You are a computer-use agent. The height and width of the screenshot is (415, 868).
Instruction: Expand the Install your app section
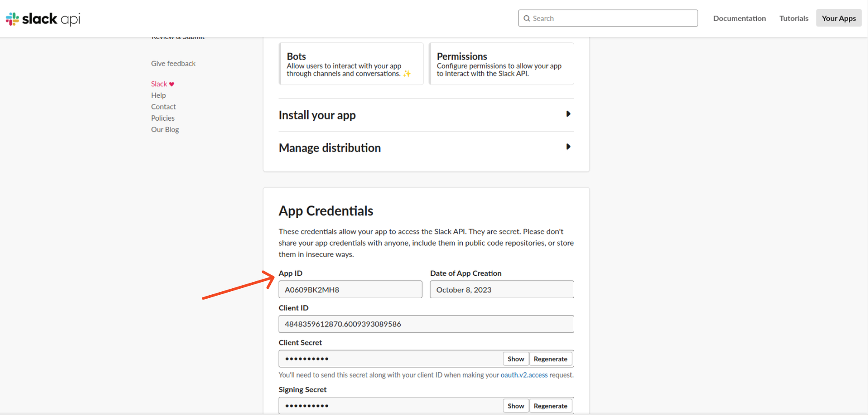click(568, 114)
